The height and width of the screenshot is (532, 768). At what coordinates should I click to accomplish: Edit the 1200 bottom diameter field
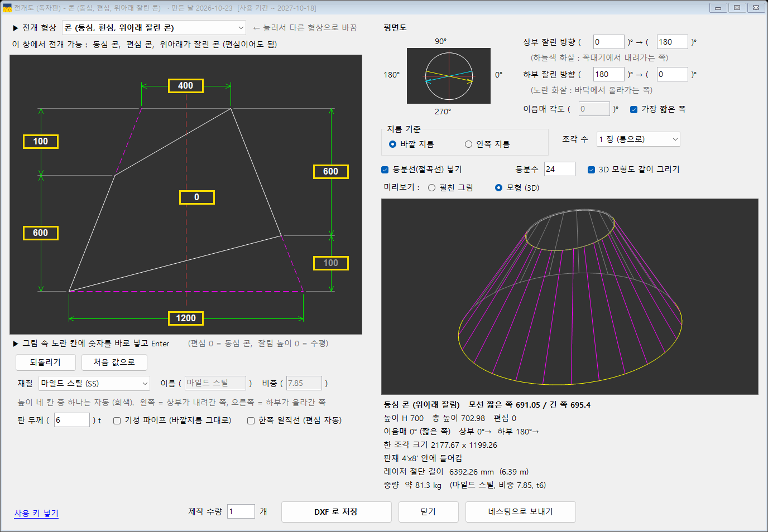pos(186,318)
